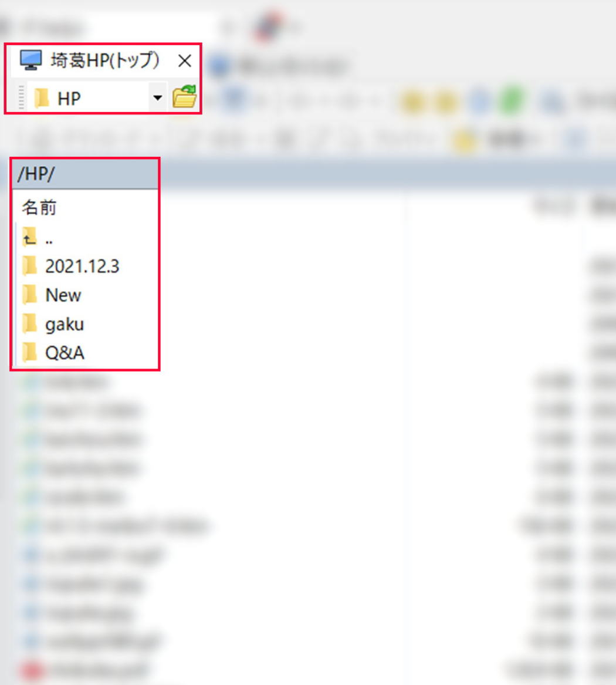
Task: Expand the directory dropdown arrow next to HP
Action: pyautogui.click(x=157, y=98)
